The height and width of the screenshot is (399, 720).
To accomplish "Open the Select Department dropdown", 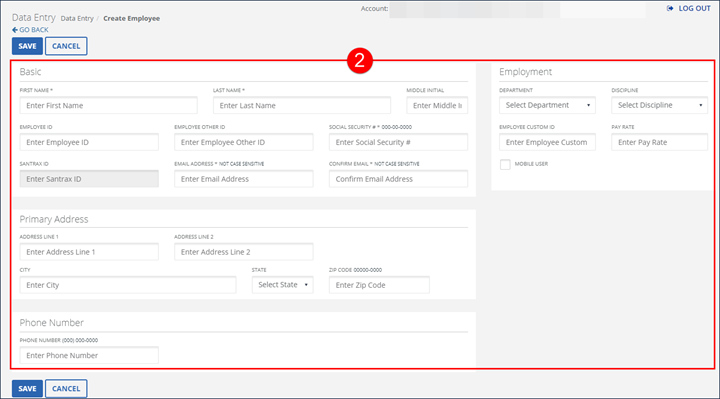I will 547,105.
